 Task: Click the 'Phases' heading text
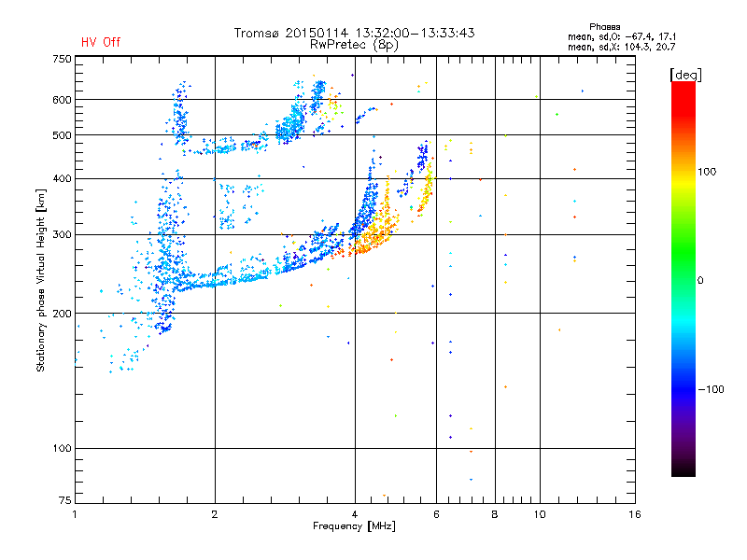pyautogui.click(x=604, y=27)
